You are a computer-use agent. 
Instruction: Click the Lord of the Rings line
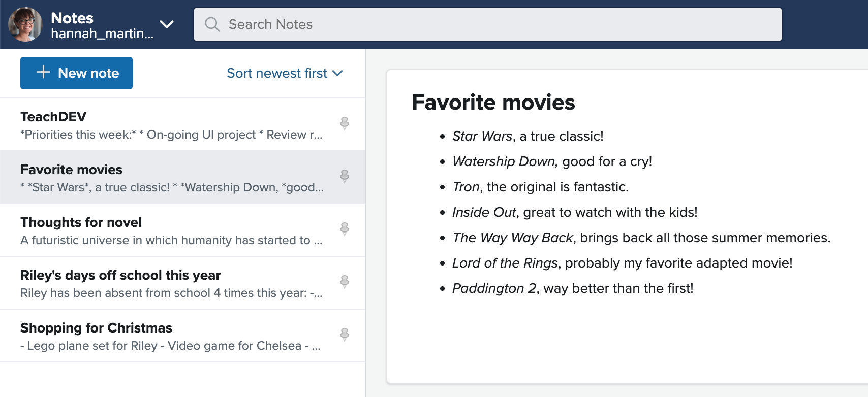point(622,263)
